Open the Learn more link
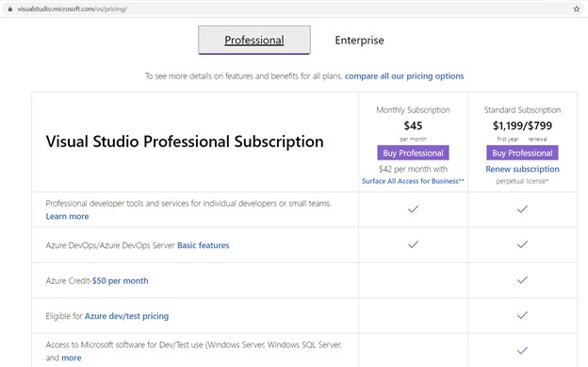This screenshot has width=588, height=367. pos(67,216)
